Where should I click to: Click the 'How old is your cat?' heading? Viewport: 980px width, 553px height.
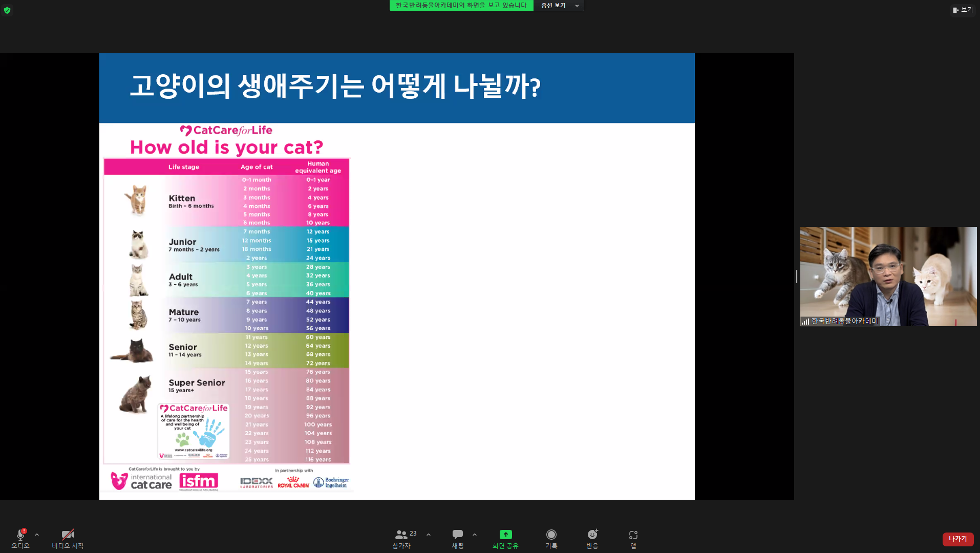[226, 147]
